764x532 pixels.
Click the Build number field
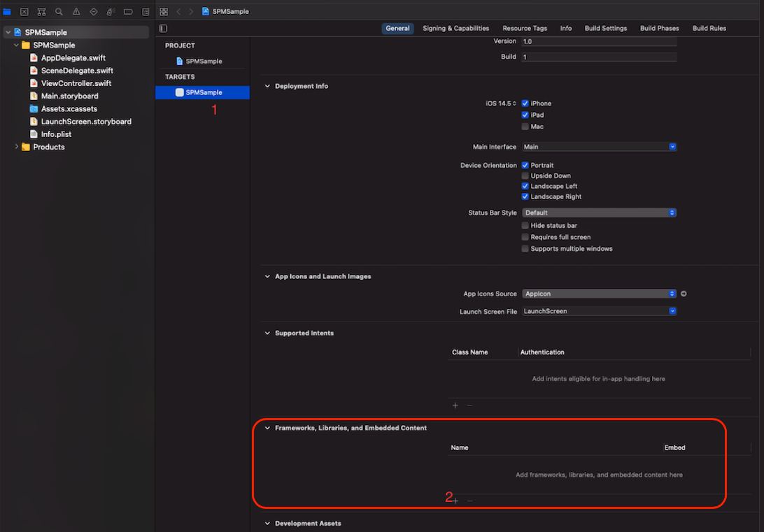599,57
